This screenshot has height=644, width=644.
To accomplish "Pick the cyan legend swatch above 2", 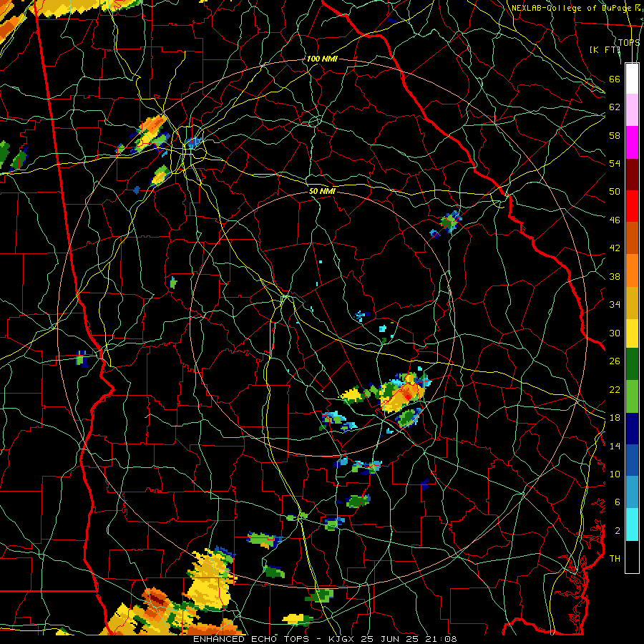I will (632, 524).
